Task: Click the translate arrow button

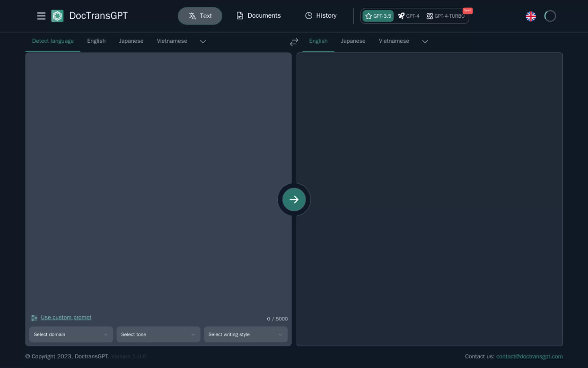Action: click(294, 200)
